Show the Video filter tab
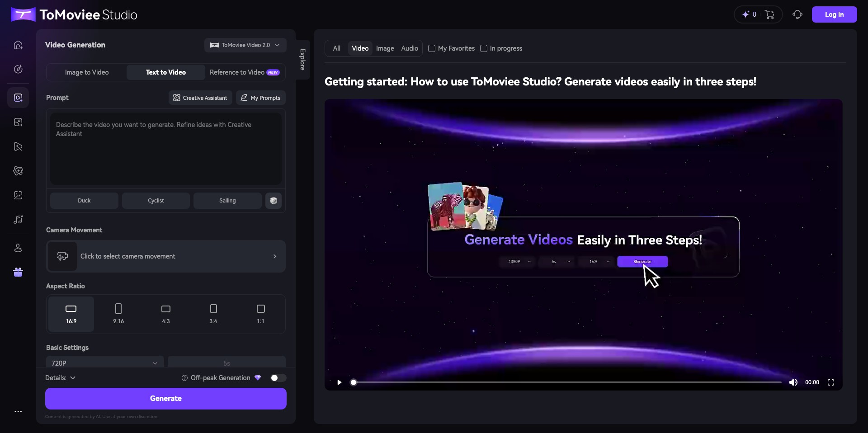Image resolution: width=868 pixels, height=433 pixels. click(x=360, y=48)
